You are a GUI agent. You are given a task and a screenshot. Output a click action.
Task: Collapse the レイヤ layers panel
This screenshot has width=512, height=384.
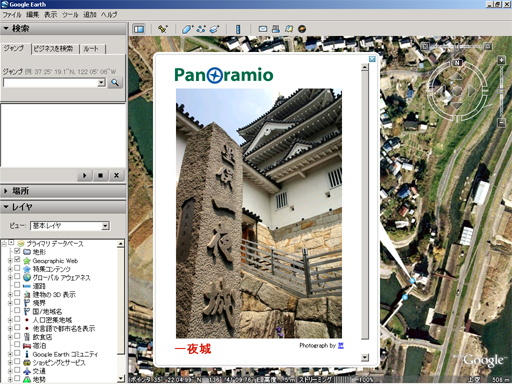point(6,207)
